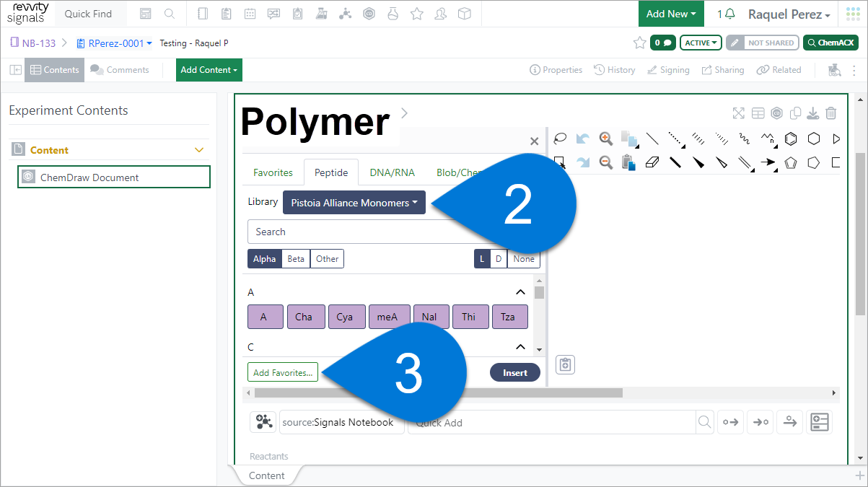Select the reaction Arrow tool
The height and width of the screenshot is (487, 868).
pos(768,162)
